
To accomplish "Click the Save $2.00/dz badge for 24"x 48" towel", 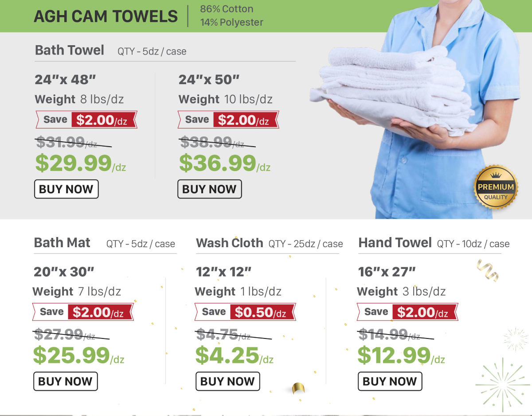I will pyautogui.click(x=86, y=120).
